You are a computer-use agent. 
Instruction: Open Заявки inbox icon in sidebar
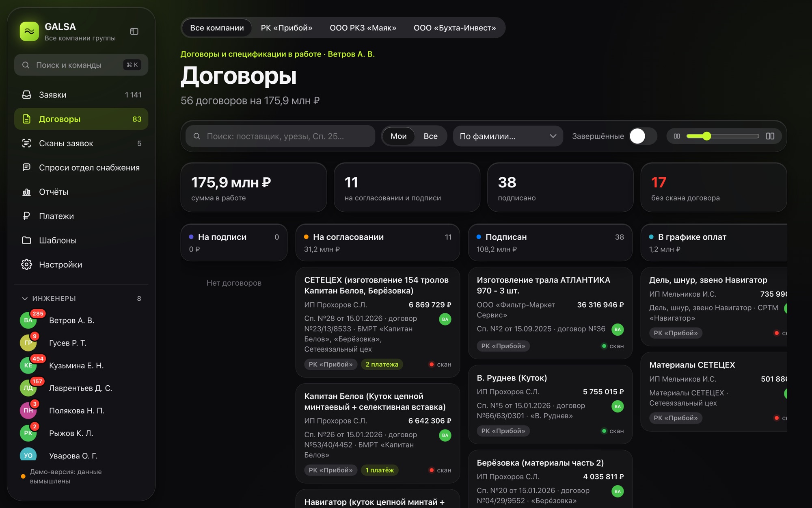pos(26,95)
